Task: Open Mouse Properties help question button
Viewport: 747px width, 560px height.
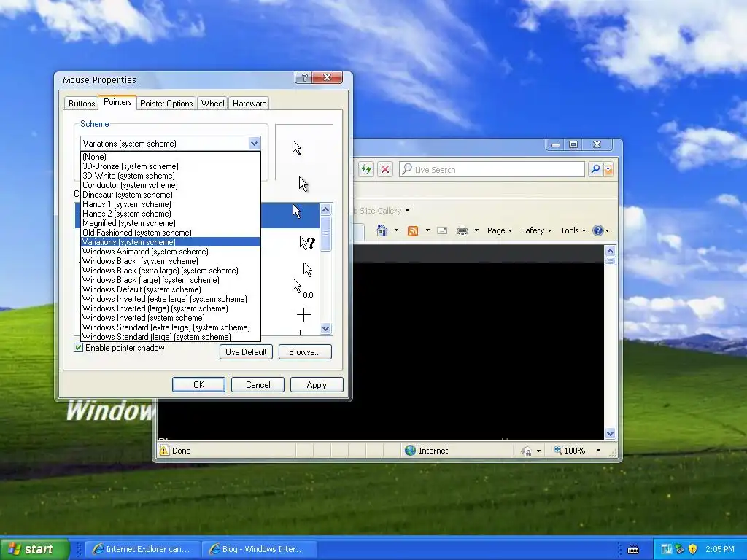Action: 304,77
